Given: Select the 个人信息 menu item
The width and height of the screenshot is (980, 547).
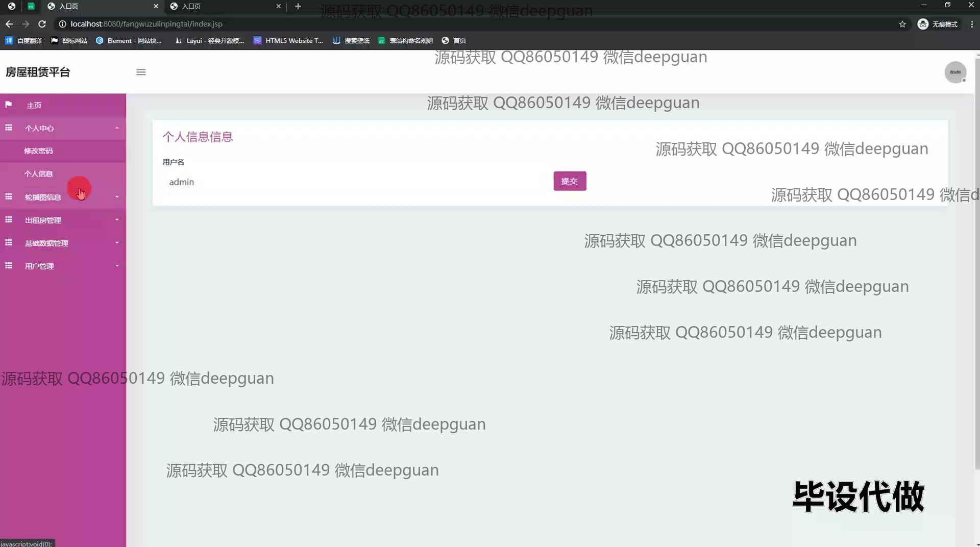Looking at the screenshot, I should pyautogui.click(x=38, y=174).
